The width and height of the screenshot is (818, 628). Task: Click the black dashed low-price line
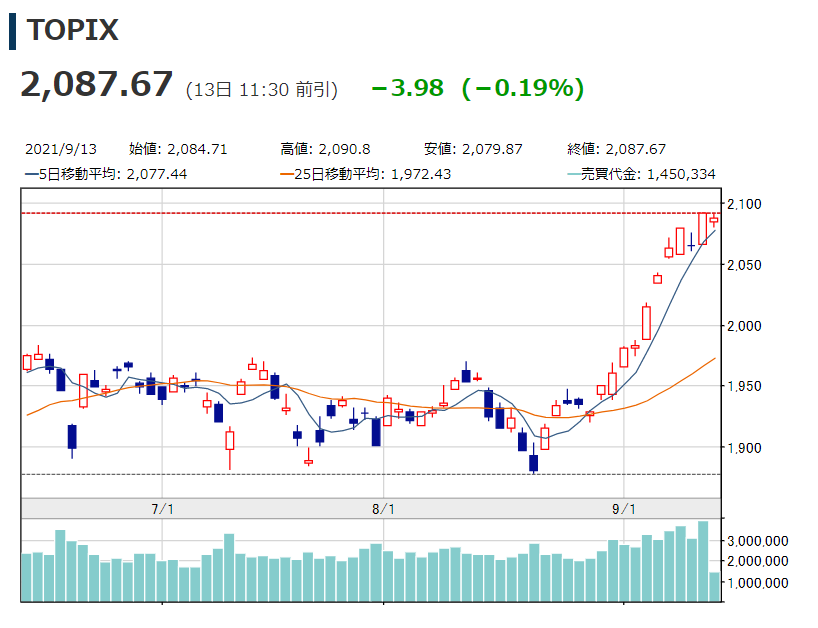coord(371,474)
